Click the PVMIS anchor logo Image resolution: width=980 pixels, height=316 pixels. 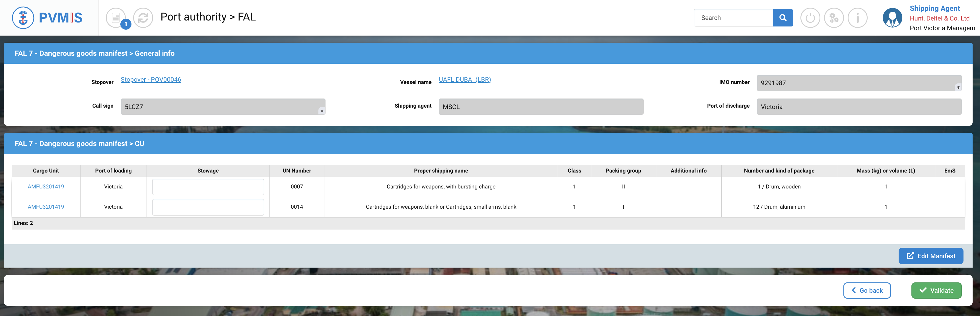[23, 18]
